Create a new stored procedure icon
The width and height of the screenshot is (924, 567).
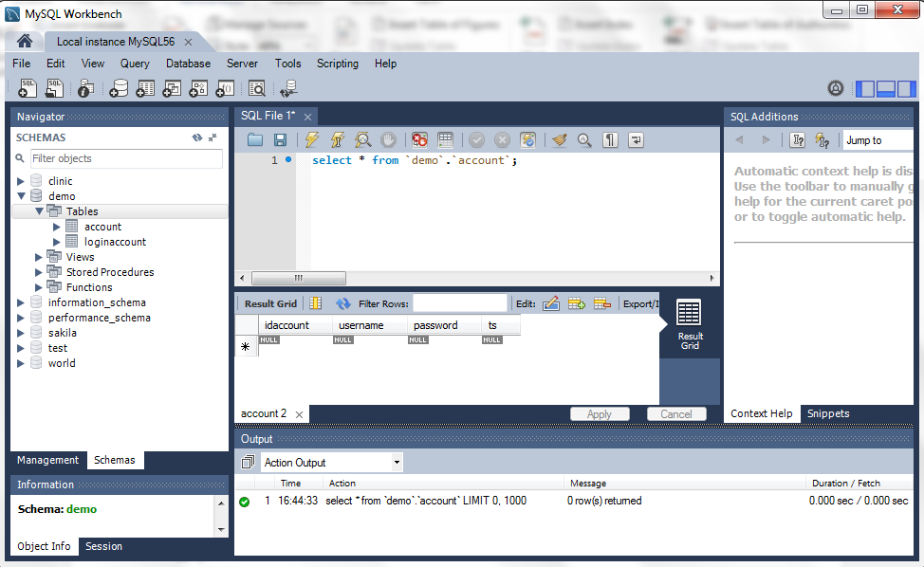[198, 88]
